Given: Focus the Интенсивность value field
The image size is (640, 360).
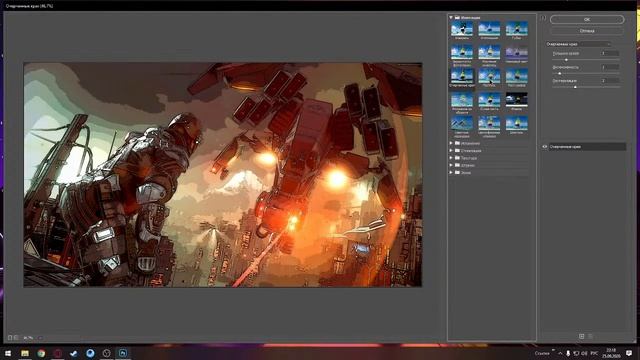Looking at the screenshot, I should click(x=610, y=67).
